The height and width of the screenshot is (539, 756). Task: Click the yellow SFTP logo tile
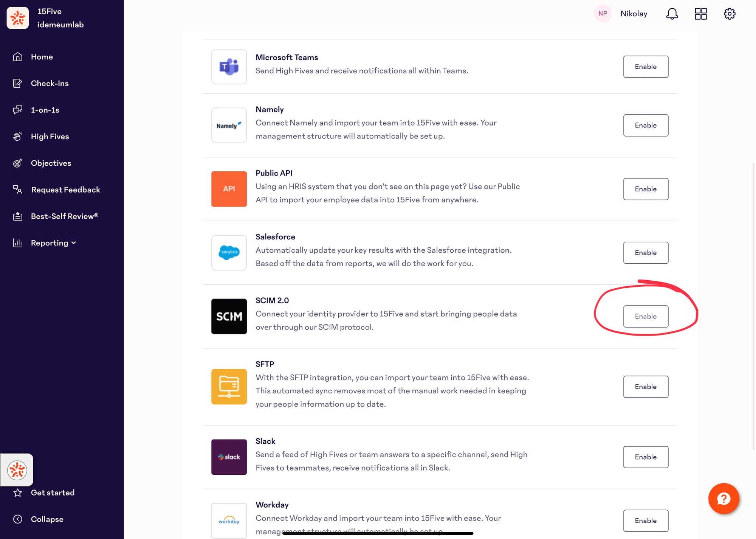[229, 387]
